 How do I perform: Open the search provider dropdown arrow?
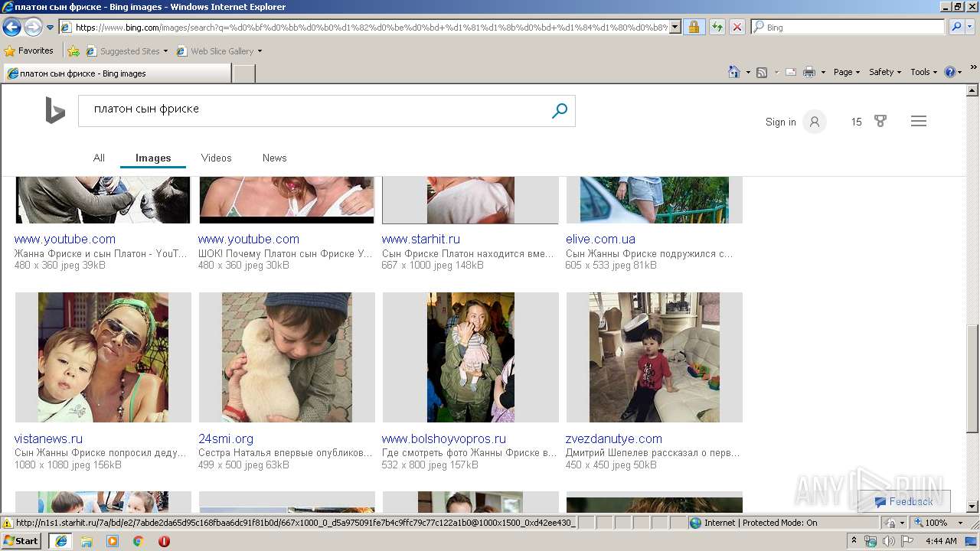[972, 27]
